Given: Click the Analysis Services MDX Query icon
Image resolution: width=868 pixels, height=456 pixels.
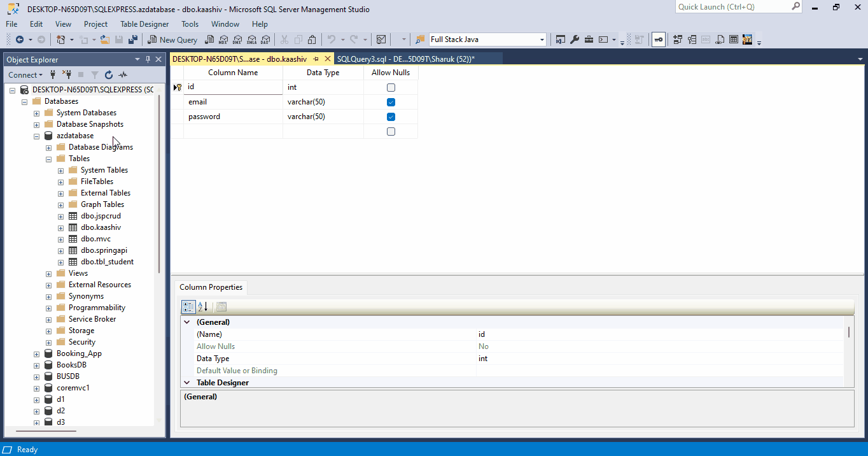Looking at the screenshot, I should 223,39.
